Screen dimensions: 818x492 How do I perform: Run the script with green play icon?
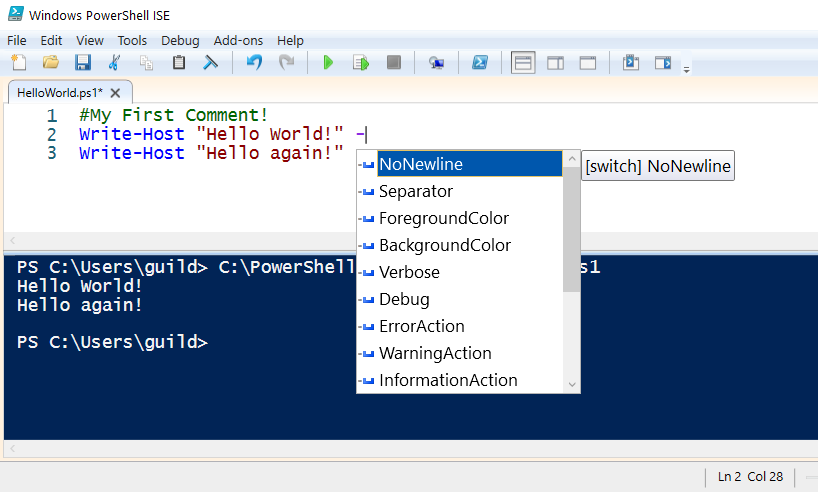click(x=328, y=63)
